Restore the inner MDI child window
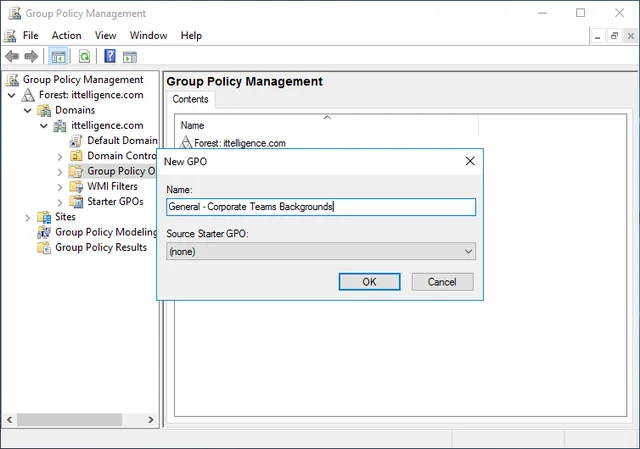Image resolution: width=640 pixels, height=449 pixels. pyautogui.click(x=614, y=36)
